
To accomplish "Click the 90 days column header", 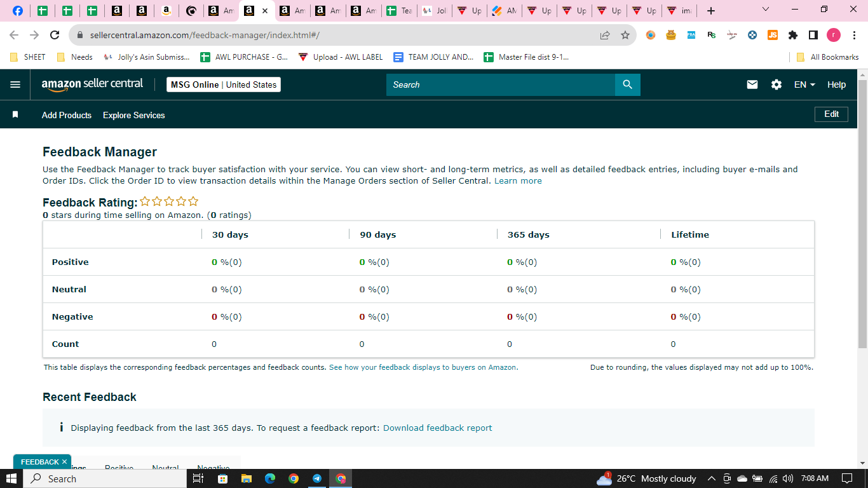I will 378,234.
